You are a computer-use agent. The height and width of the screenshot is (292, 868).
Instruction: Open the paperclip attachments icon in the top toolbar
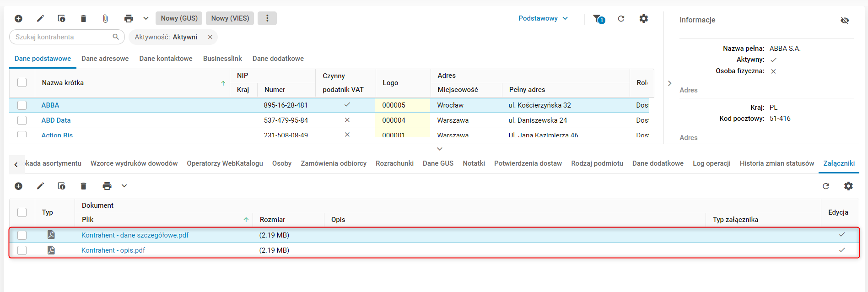click(x=105, y=18)
